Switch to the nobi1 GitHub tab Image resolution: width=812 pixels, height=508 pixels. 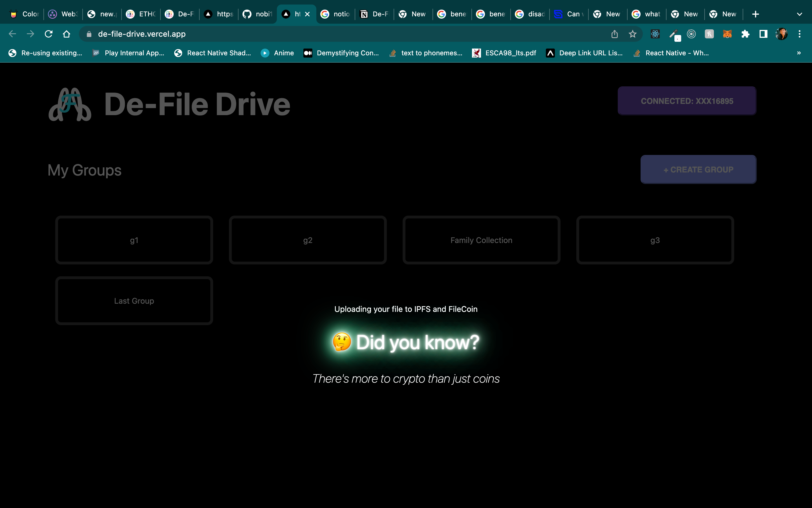coord(258,14)
